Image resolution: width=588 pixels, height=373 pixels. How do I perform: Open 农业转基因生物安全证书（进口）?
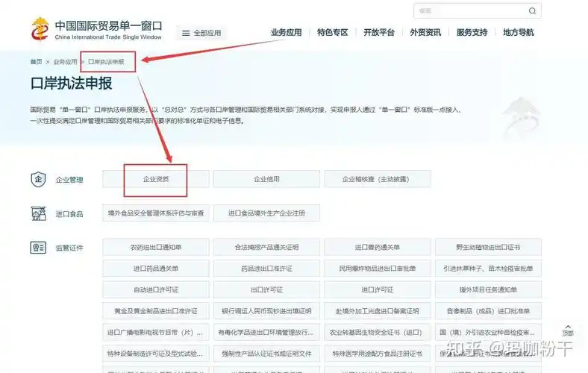pyautogui.click(x=378, y=333)
